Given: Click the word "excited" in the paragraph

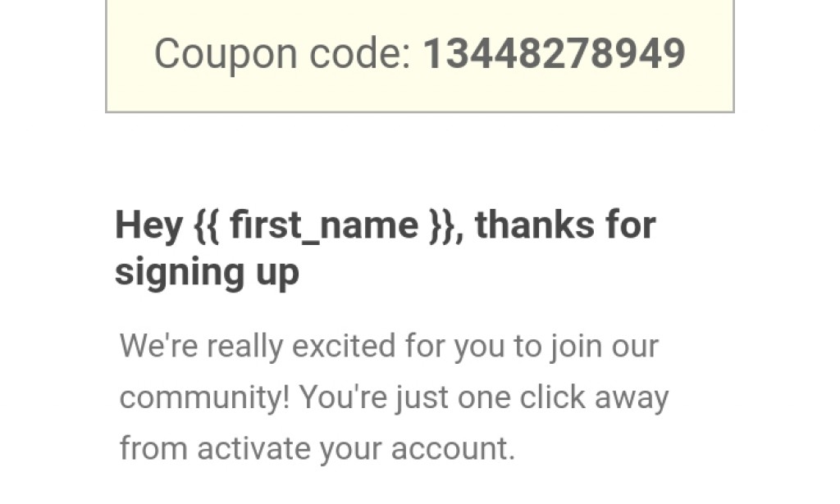Looking at the screenshot, I should 344,346.
